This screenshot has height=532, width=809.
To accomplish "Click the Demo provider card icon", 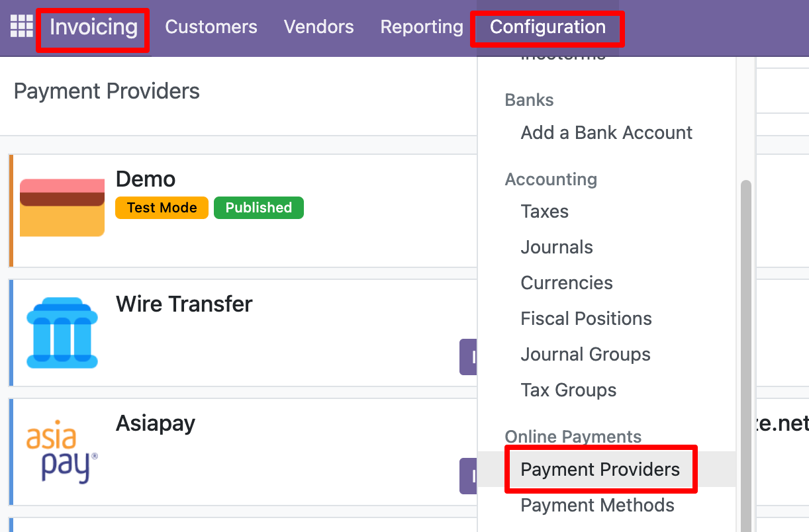I will [62, 207].
